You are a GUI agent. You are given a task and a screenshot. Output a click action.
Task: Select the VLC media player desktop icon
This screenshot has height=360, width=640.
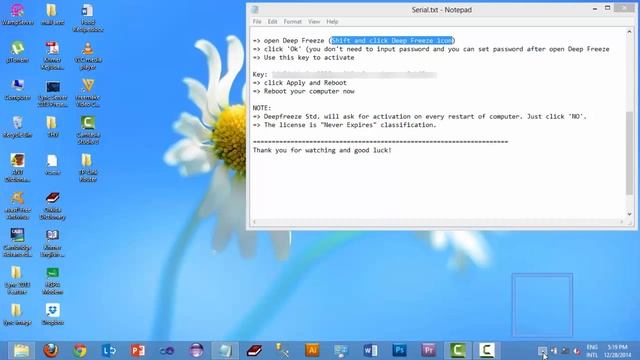(x=88, y=55)
